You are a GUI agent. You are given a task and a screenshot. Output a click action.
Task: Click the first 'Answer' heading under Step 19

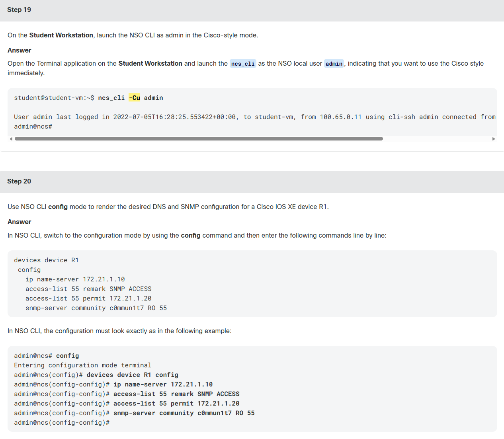(x=19, y=51)
